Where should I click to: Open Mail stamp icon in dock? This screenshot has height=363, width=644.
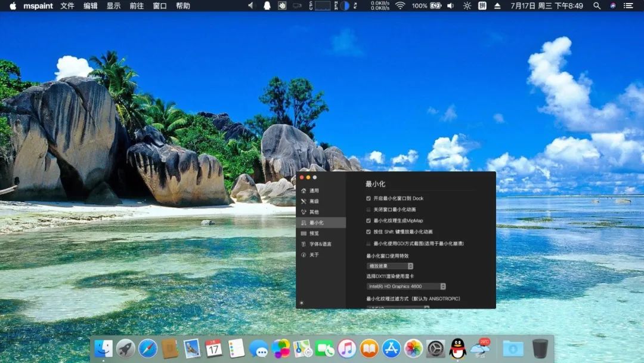192,349
